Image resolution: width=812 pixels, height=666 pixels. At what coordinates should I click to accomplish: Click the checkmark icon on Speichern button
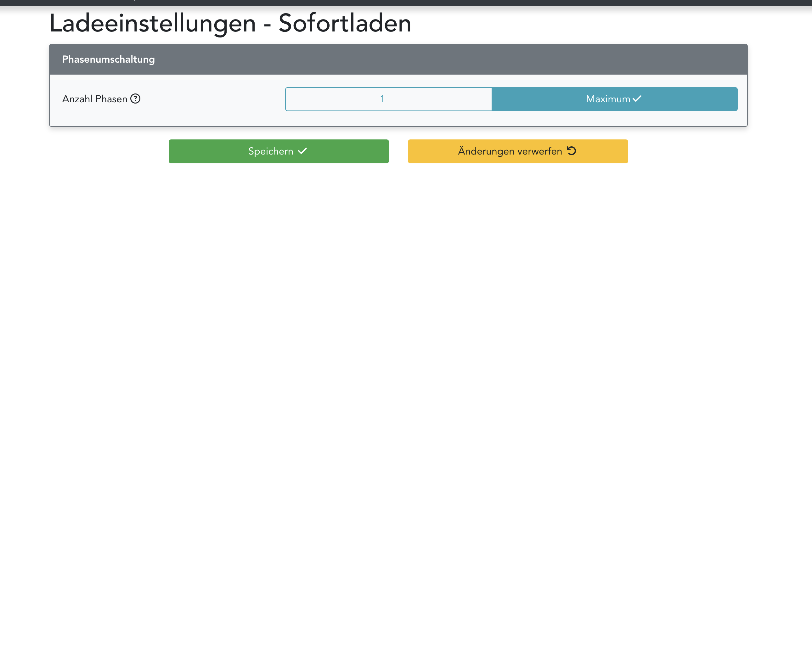(303, 151)
